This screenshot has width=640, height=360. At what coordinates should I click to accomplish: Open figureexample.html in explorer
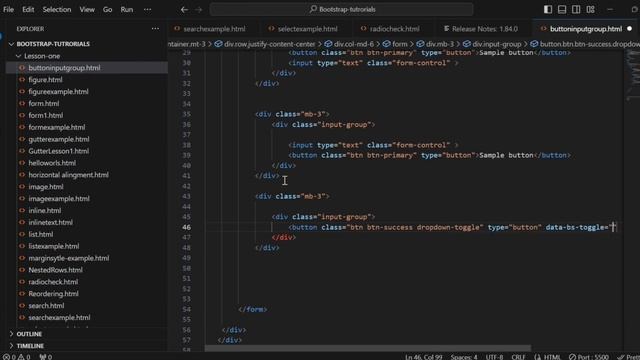coord(58,91)
